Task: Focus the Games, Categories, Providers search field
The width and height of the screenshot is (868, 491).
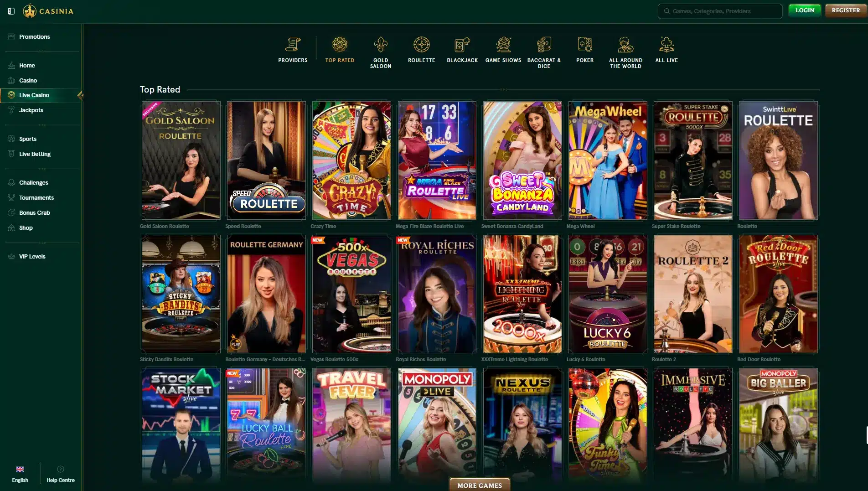Action: pos(720,11)
